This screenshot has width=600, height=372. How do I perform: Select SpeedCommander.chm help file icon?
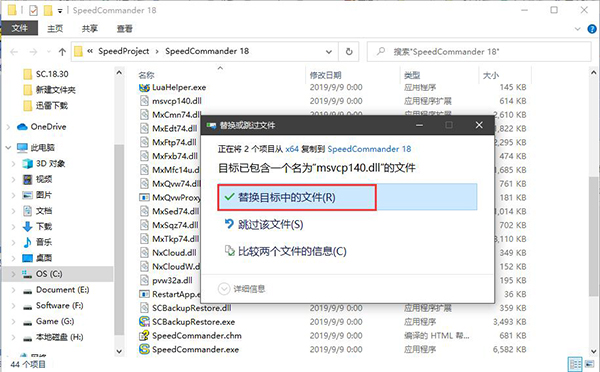[x=144, y=336]
